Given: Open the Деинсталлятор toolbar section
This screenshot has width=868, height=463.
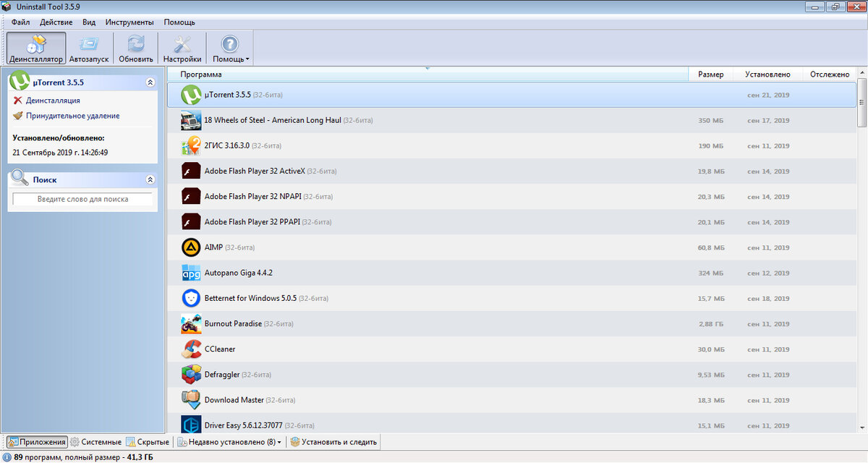Looking at the screenshot, I should coord(36,48).
